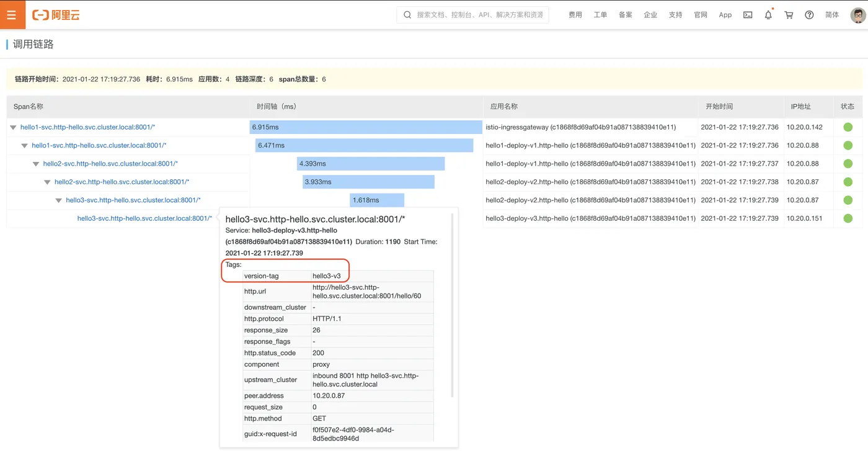Click the 开始时间 column header

[x=719, y=107]
